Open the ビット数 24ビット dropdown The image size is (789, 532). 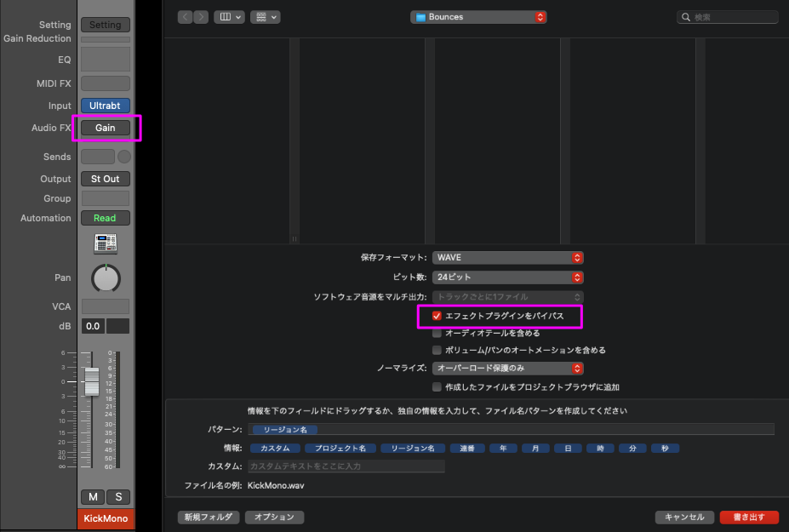(508, 277)
